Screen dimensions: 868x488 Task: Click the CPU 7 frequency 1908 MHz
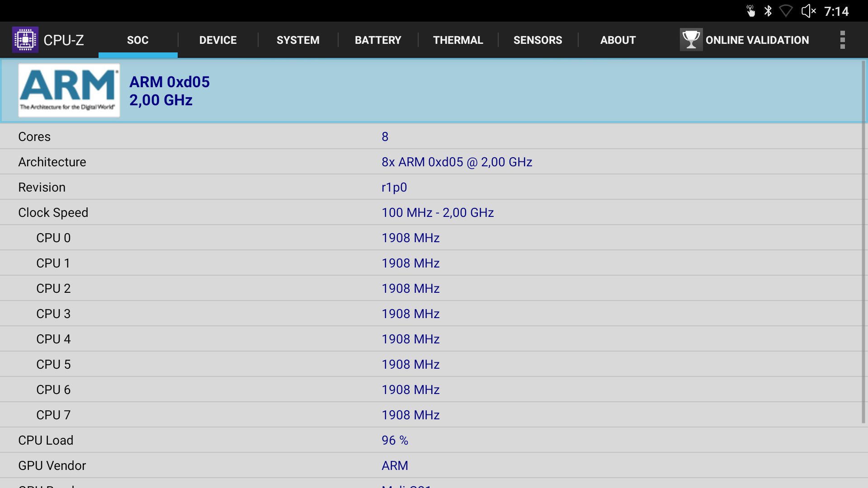pos(410,415)
